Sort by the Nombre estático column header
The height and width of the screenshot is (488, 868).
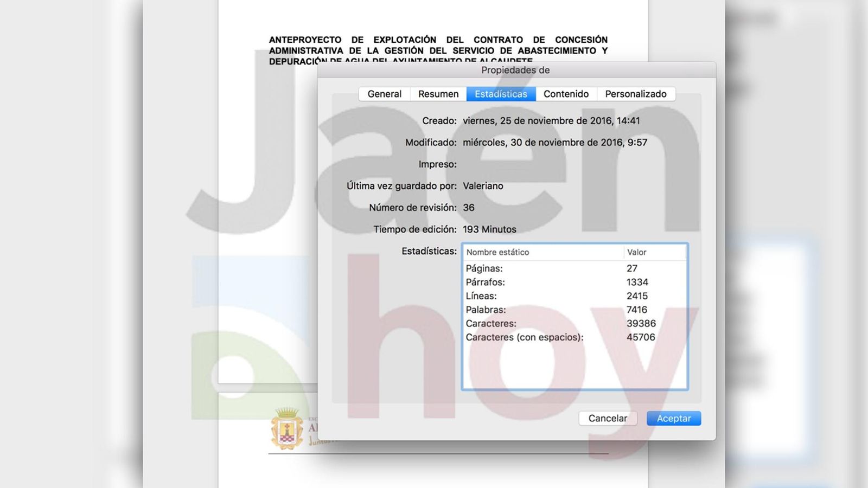(x=497, y=252)
